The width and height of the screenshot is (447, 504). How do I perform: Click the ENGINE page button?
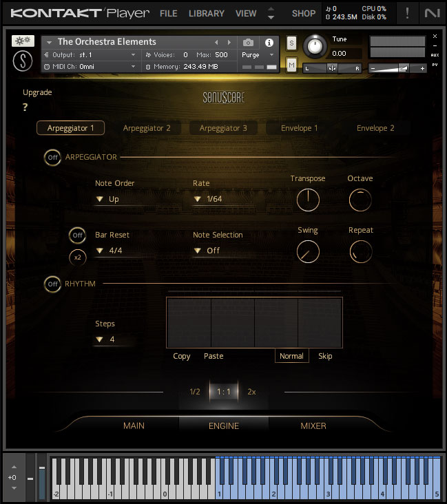[x=224, y=426]
